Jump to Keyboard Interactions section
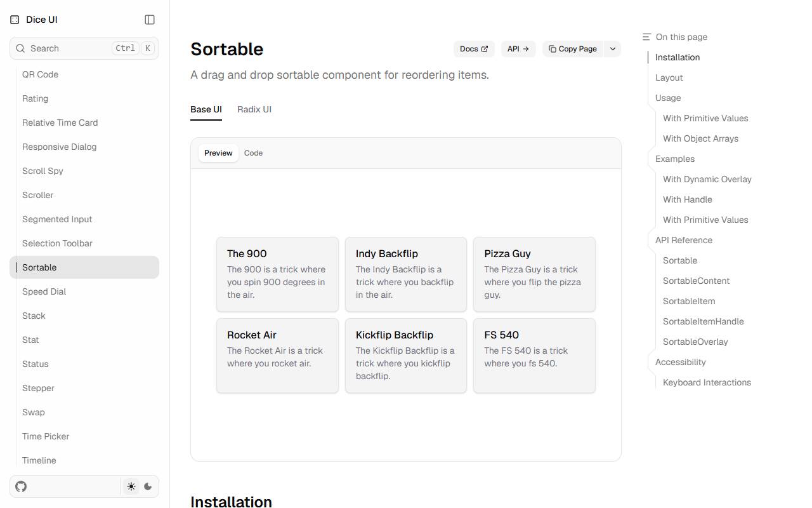812x508 pixels. point(707,382)
